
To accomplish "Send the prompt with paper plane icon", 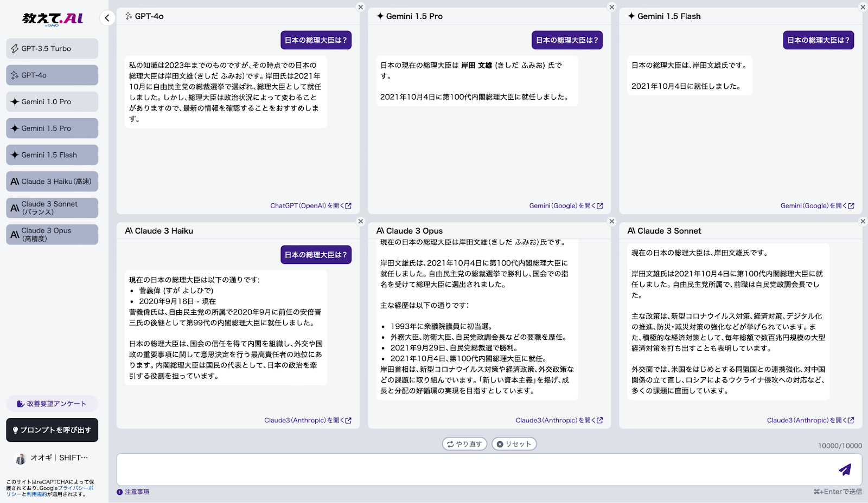I will click(x=845, y=469).
